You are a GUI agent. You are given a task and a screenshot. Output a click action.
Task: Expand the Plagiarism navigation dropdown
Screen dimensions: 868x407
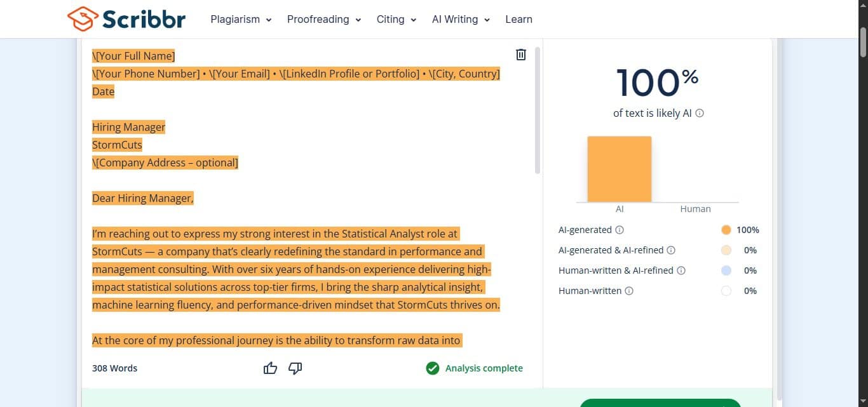tap(269, 20)
